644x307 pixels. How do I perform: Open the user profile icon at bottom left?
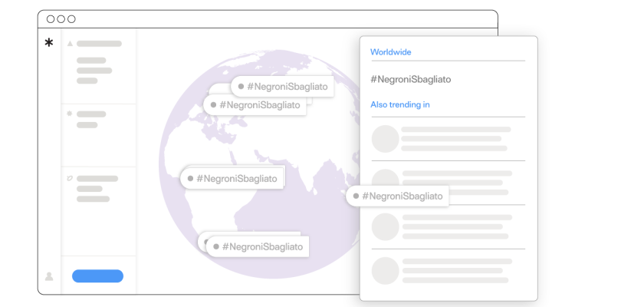(x=49, y=276)
